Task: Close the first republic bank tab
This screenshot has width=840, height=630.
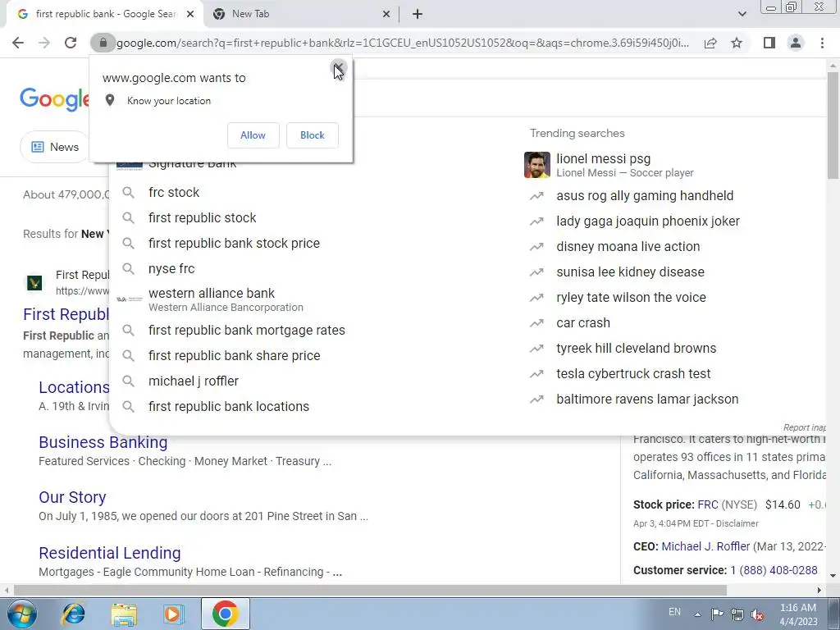Action: pos(190,15)
